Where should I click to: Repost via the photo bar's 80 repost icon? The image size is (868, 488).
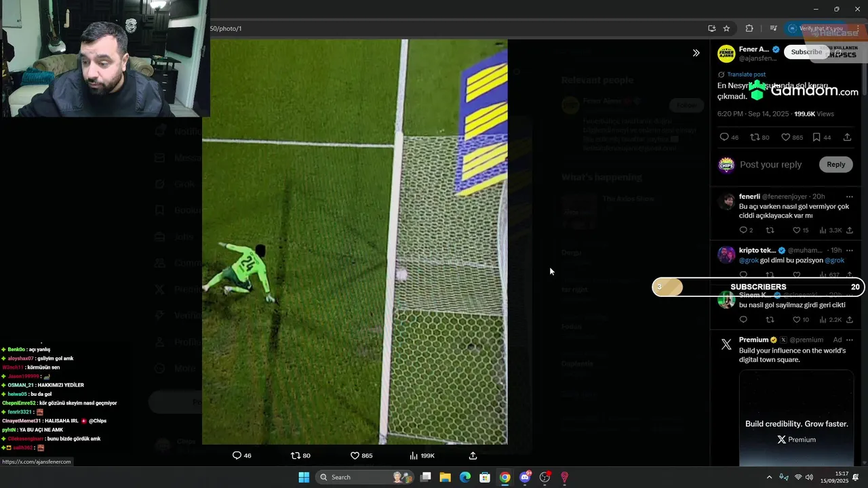300,455
